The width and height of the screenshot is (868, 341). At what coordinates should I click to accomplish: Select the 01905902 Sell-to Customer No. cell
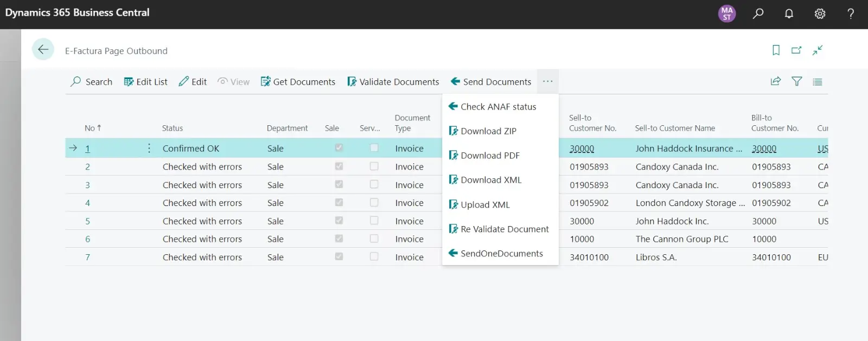[x=589, y=203]
